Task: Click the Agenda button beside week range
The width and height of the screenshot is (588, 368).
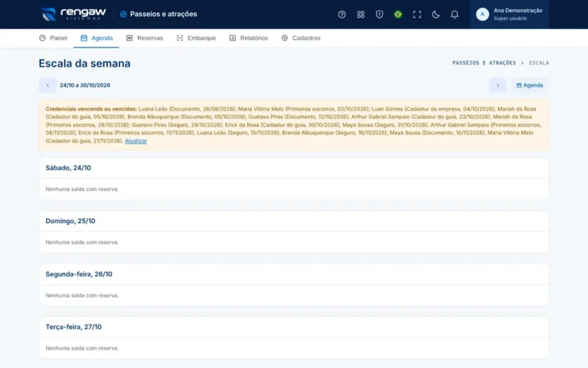Action: coord(530,85)
